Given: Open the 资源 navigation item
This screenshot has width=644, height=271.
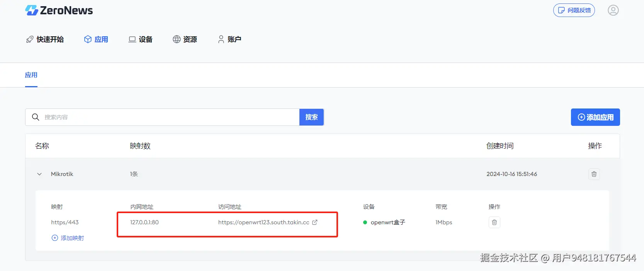Looking at the screenshot, I should coord(185,39).
